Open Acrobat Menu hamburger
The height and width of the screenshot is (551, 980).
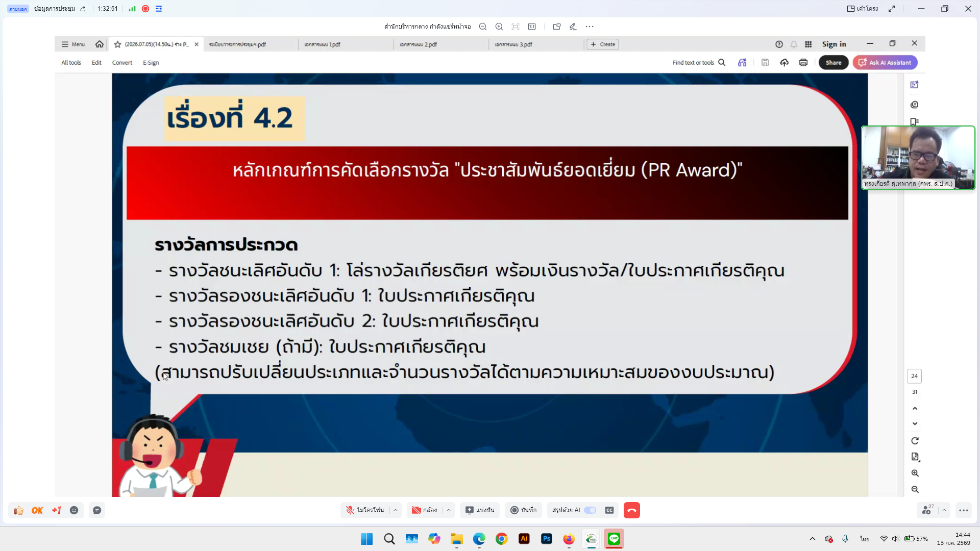pos(73,44)
